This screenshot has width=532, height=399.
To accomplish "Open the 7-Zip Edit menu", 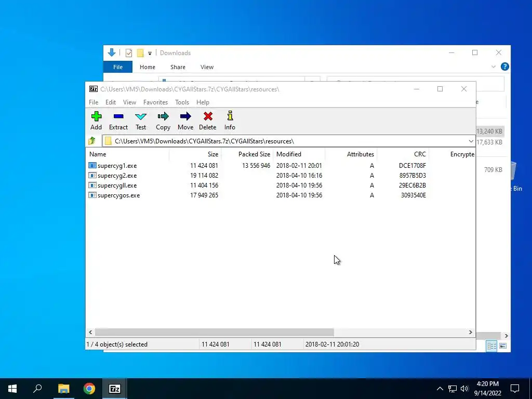I will coord(111,102).
